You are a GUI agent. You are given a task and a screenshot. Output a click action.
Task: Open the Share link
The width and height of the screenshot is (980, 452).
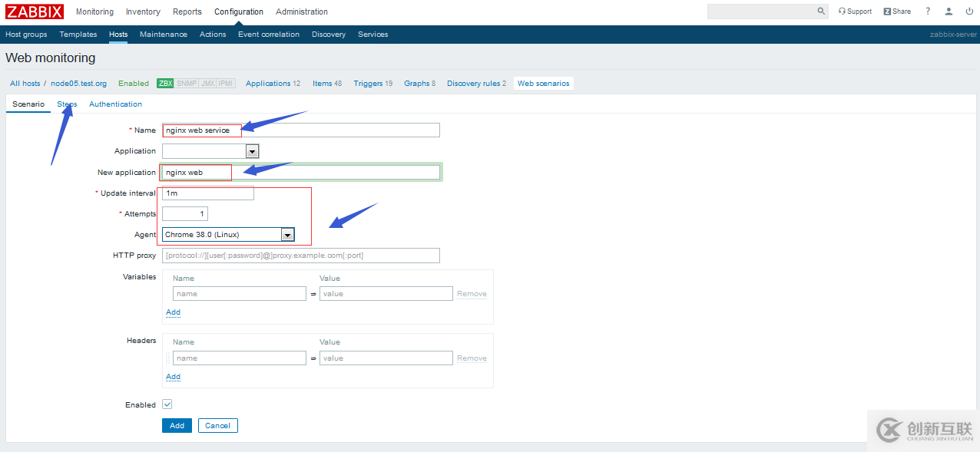coord(897,12)
